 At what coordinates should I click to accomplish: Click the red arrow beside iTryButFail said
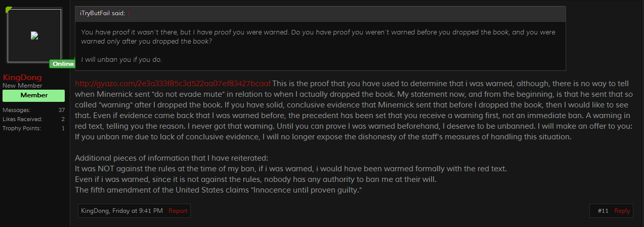(x=129, y=13)
